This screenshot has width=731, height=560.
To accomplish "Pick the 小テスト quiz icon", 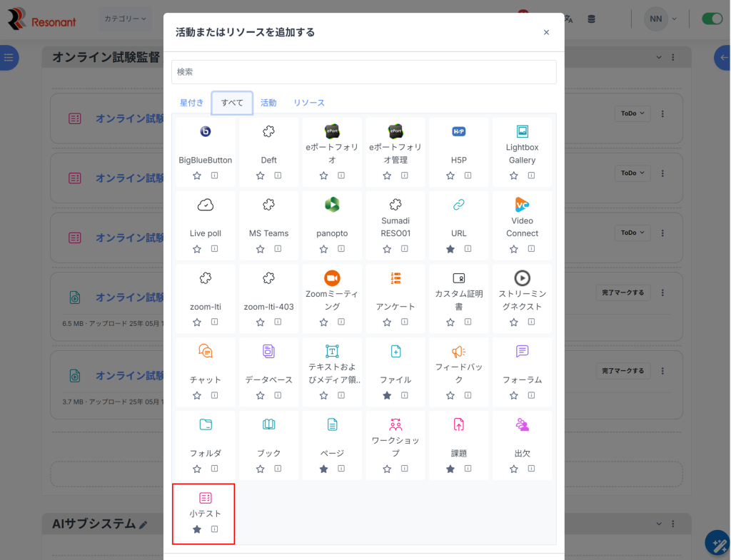I will click(206, 498).
